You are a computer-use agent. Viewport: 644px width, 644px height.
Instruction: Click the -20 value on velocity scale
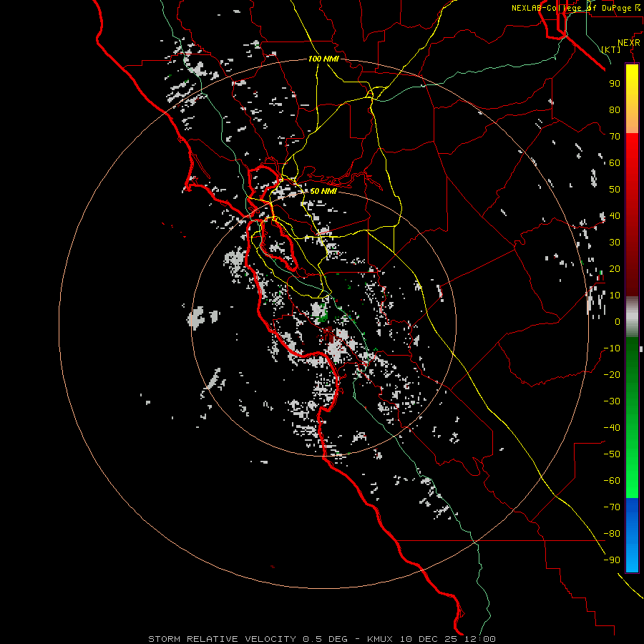coord(612,374)
